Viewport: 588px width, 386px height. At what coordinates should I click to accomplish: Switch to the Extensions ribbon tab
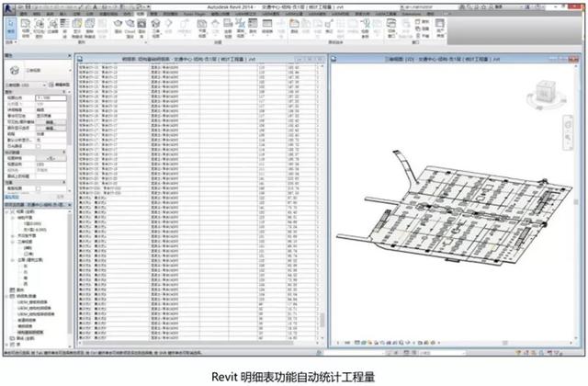pyautogui.click(x=412, y=14)
